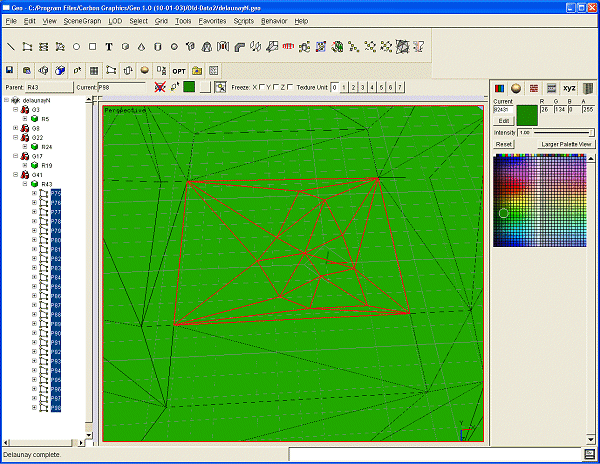
Task: Click the Save disk icon
Action: pyautogui.click(x=10, y=71)
